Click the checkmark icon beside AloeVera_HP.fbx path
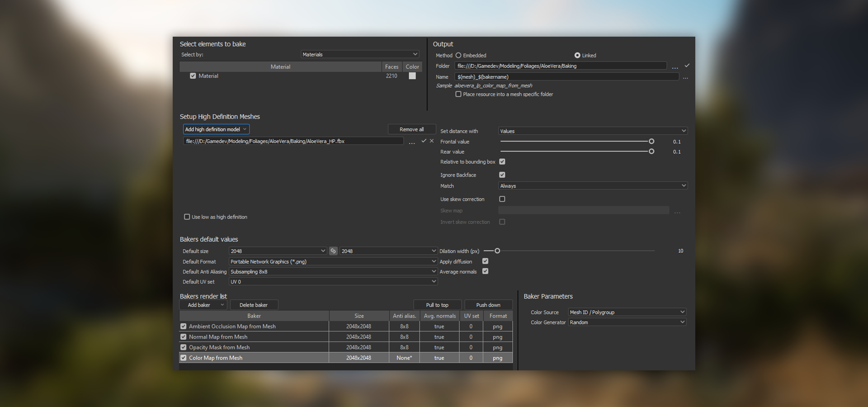Screen dimensions: 868x407 tap(424, 141)
